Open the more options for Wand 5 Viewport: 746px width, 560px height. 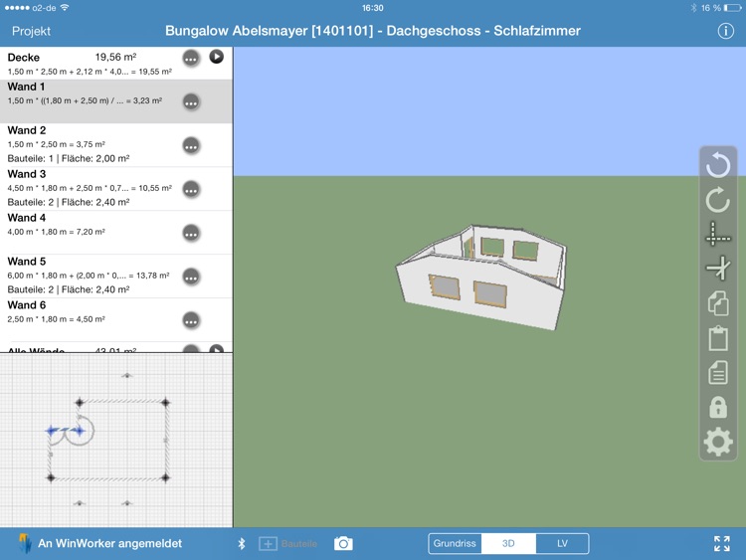[191, 277]
